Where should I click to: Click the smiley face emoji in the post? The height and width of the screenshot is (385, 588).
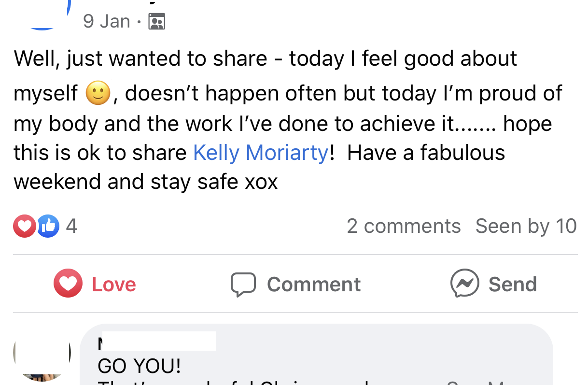pos(98,92)
